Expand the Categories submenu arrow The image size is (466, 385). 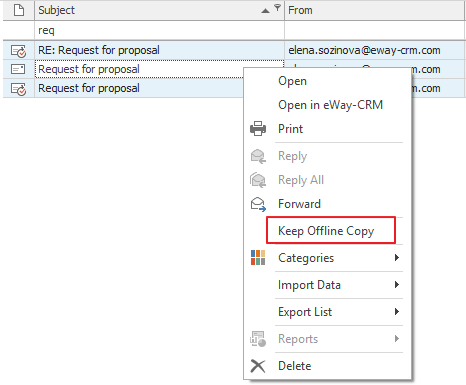(397, 257)
